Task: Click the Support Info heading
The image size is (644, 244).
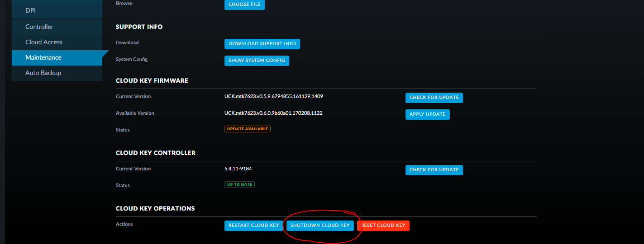Action: pyautogui.click(x=139, y=27)
